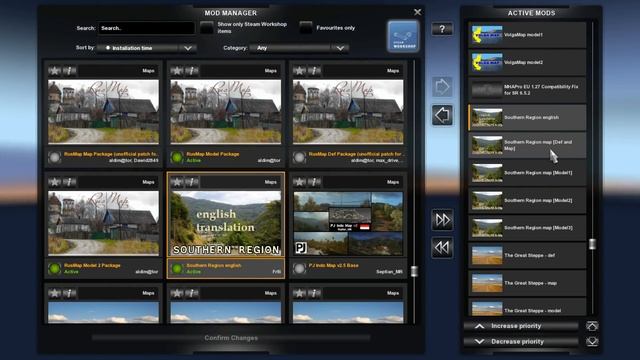
Task: Move mod to lowest priority icon
Action: coord(592,341)
